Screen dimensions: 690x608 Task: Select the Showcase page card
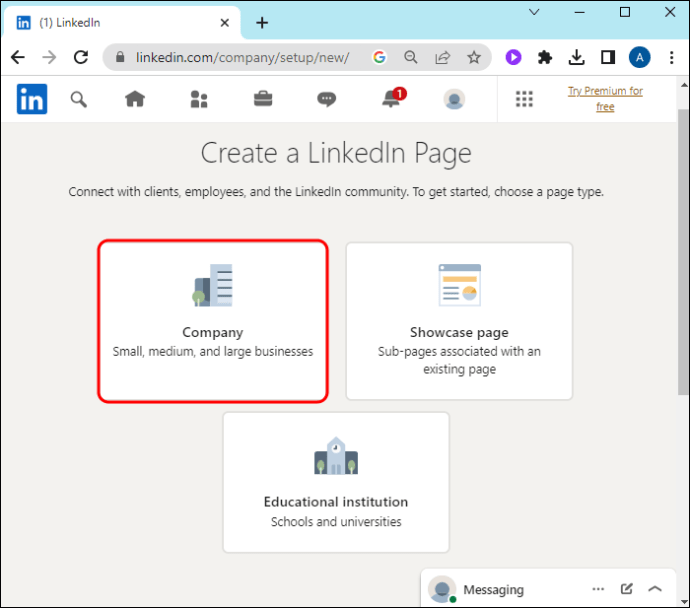point(459,321)
